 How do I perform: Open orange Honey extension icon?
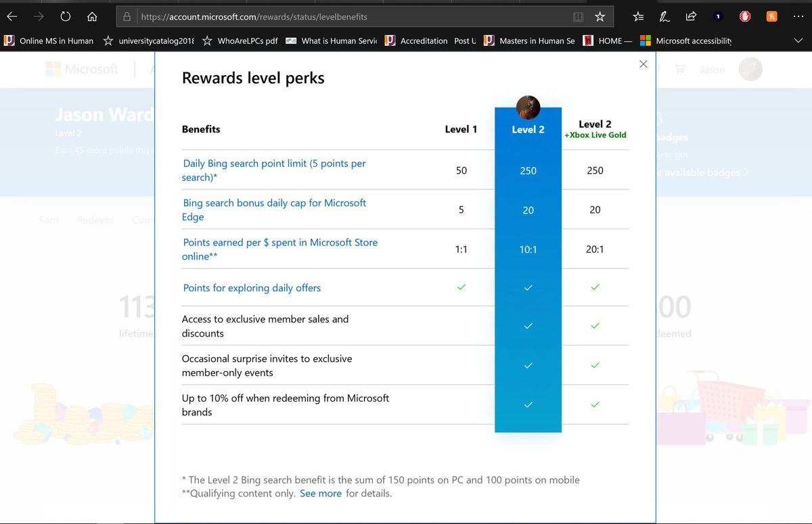click(771, 16)
